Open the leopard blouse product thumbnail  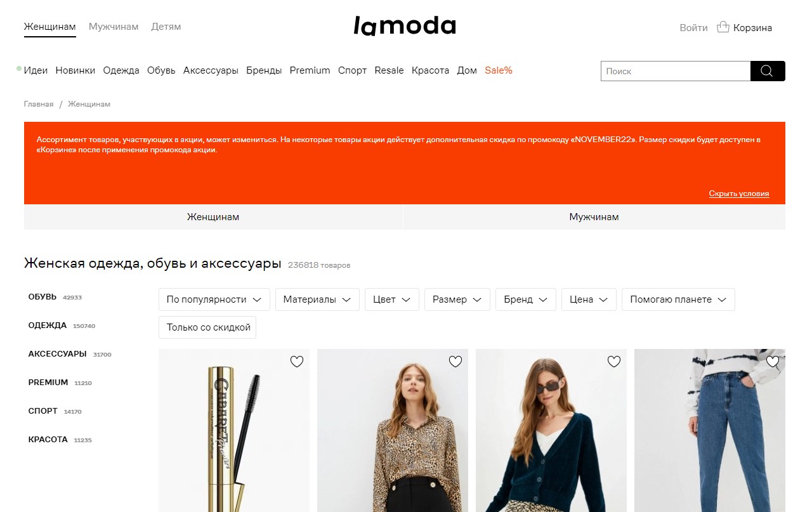point(393,430)
